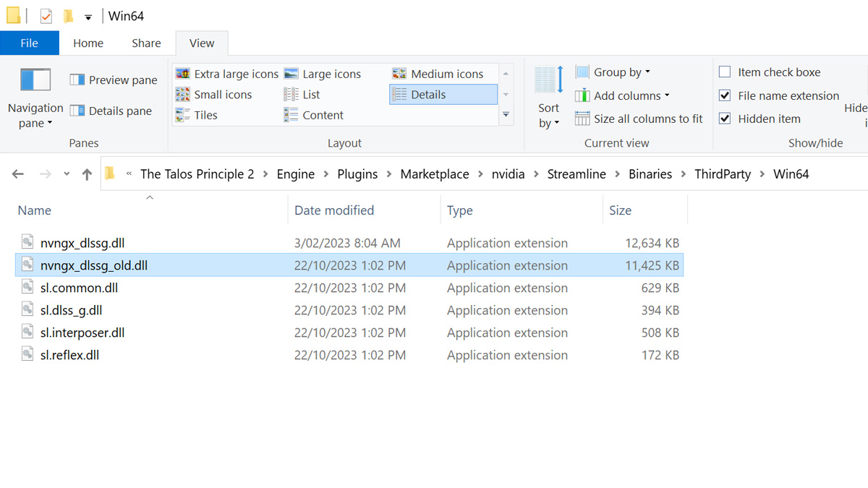Viewport: 868px width, 488px height.
Task: Switch layout to Extra large icons
Action: 227,74
